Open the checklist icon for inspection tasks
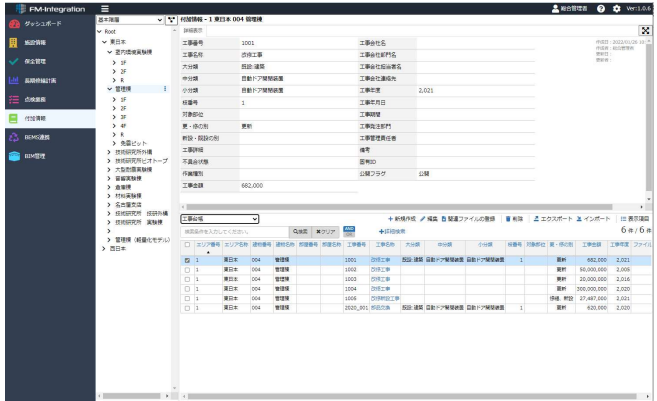657x401 pixels. (14, 99)
